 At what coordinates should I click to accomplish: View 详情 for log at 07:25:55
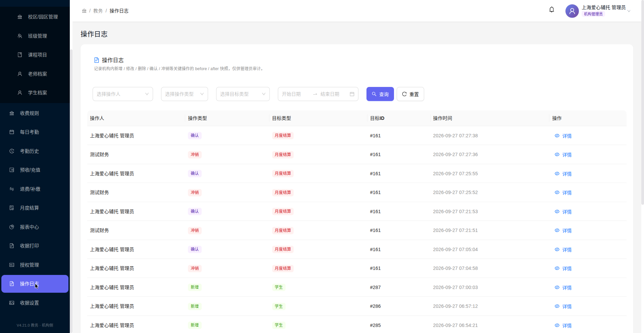[563, 174]
